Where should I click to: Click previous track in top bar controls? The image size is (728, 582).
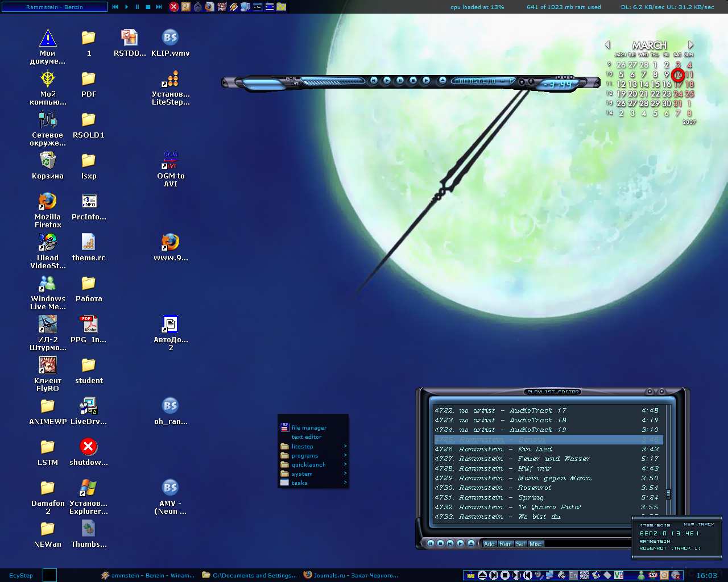[115, 7]
